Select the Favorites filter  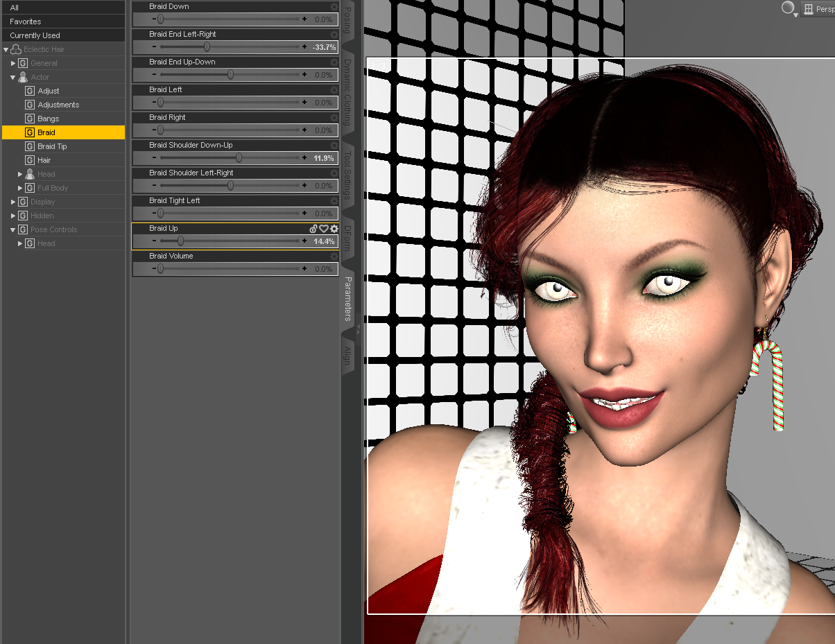(63, 21)
